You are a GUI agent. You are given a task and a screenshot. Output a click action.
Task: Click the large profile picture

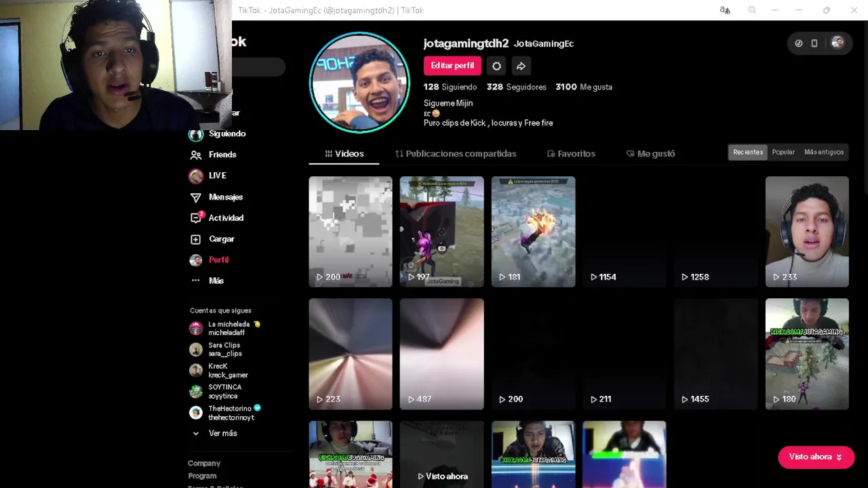coord(359,82)
